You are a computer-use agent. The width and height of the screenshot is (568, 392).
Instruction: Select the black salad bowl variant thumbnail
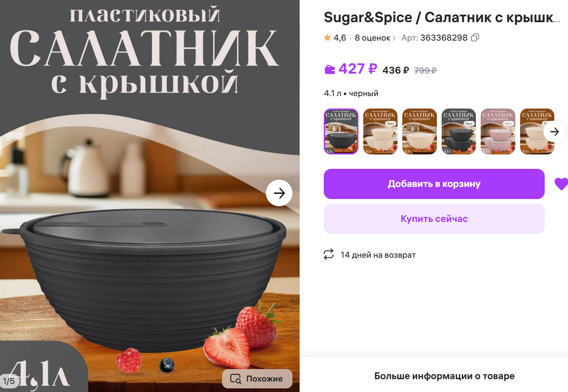341,131
